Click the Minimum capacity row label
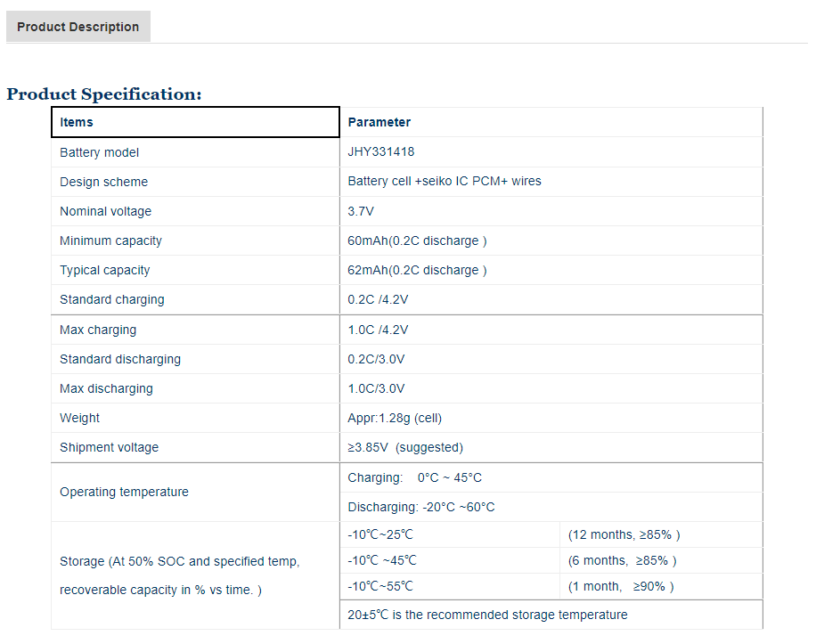This screenshot has width=816, height=644. click(x=110, y=240)
